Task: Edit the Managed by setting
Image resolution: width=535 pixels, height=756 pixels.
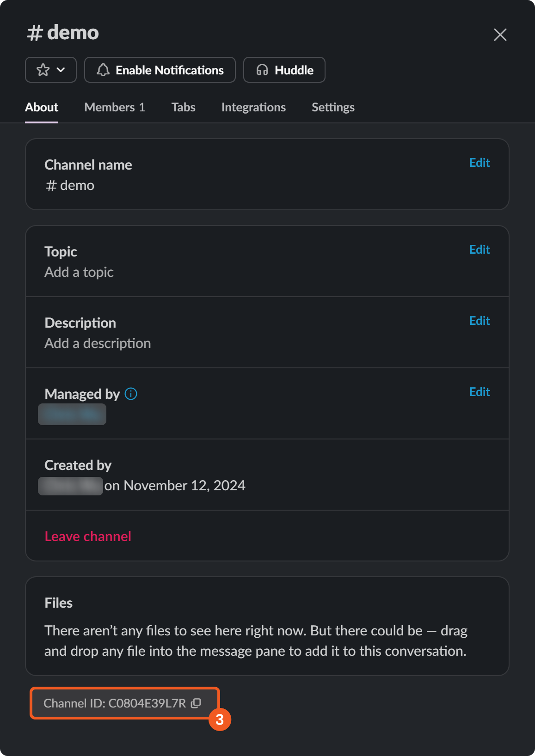Action: (480, 392)
